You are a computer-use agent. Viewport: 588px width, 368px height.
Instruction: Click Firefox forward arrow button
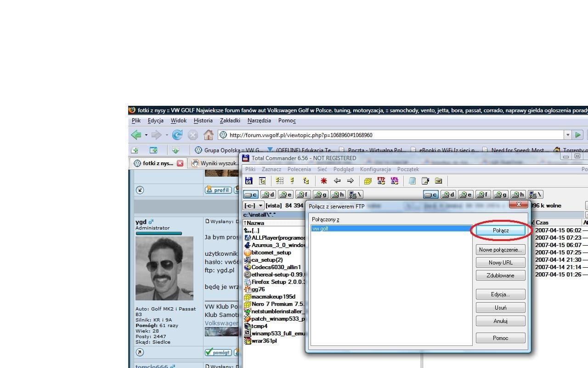[x=157, y=135]
